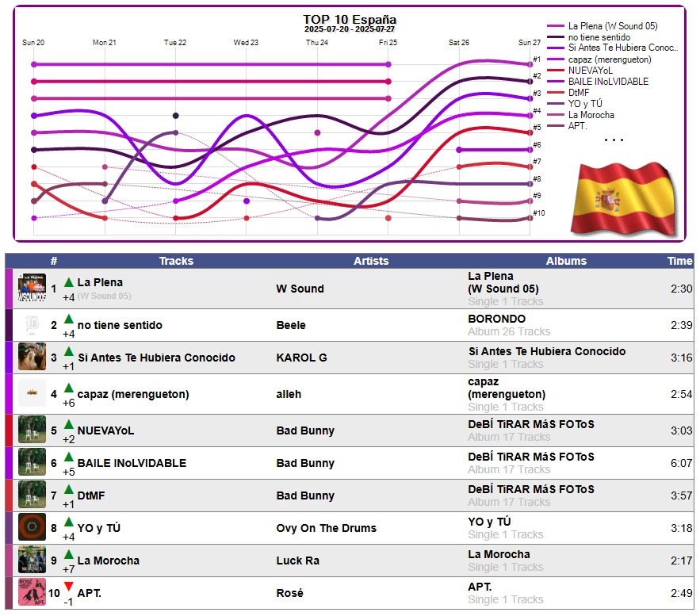Select DtMF legend entry
The width and height of the screenshot is (700, 616).
point(568,93)
